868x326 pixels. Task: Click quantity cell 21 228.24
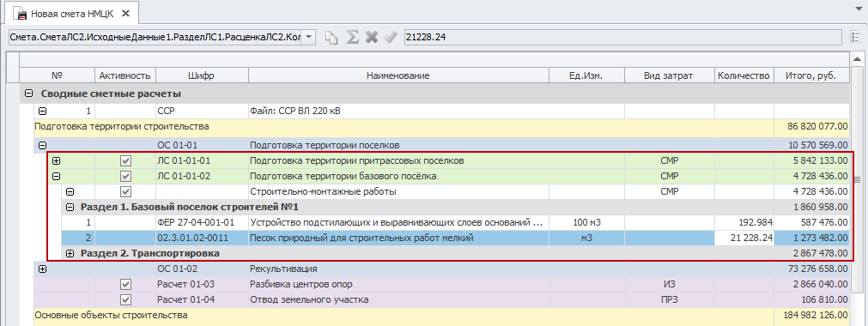pyautogui.click(x=744, y=238)
